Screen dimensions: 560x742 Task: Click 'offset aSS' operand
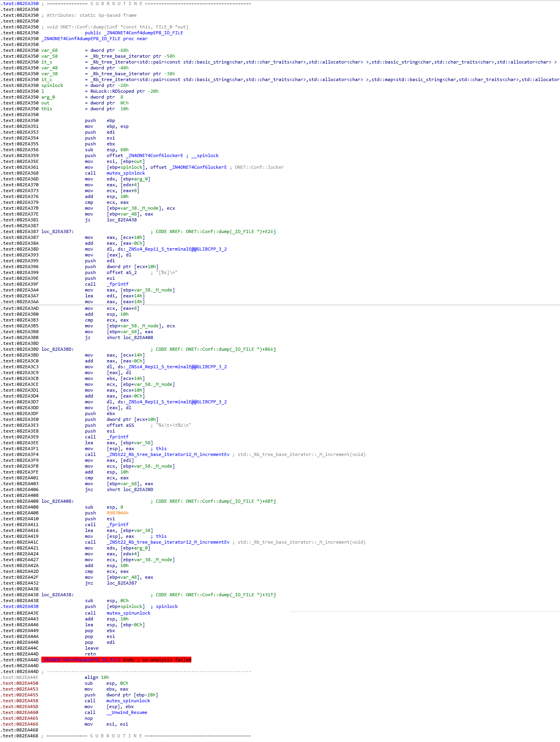pos(120,425)
